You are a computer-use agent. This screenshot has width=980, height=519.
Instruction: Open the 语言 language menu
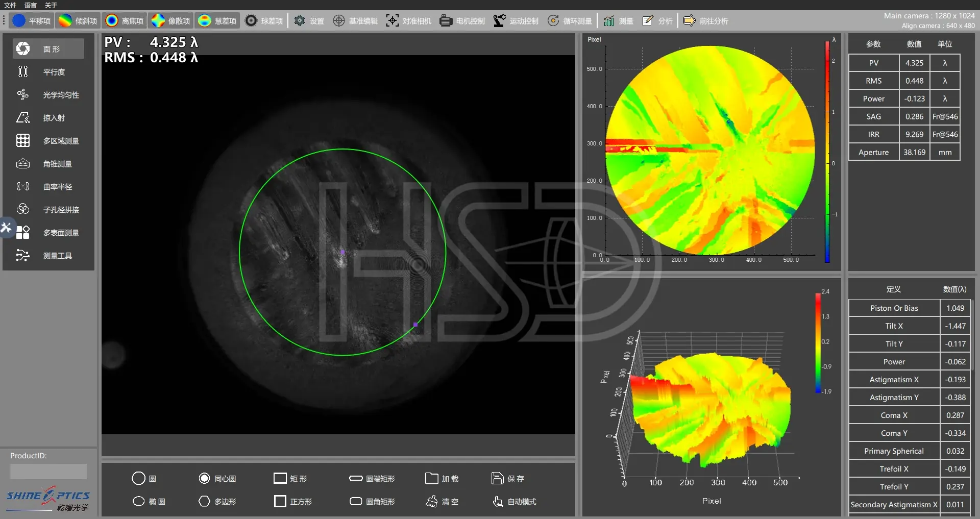31,5
